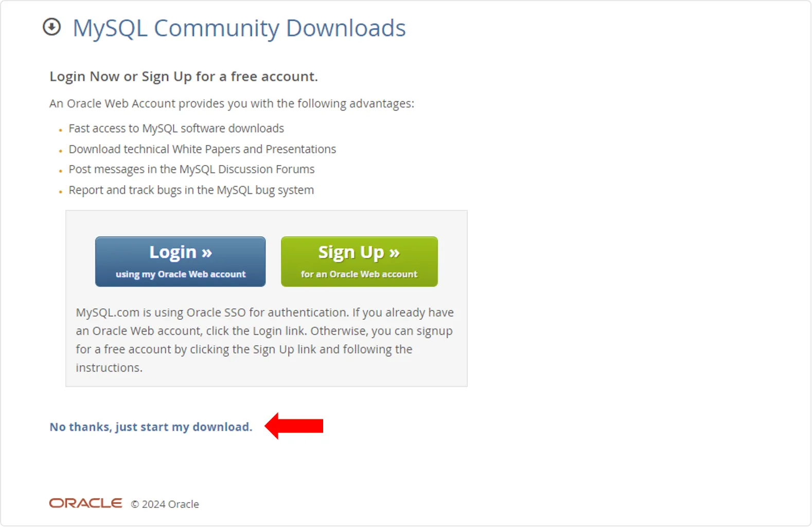Open Login using my Oracle Web account
Viewport: 812px width, 527px height.
[180, 261]
